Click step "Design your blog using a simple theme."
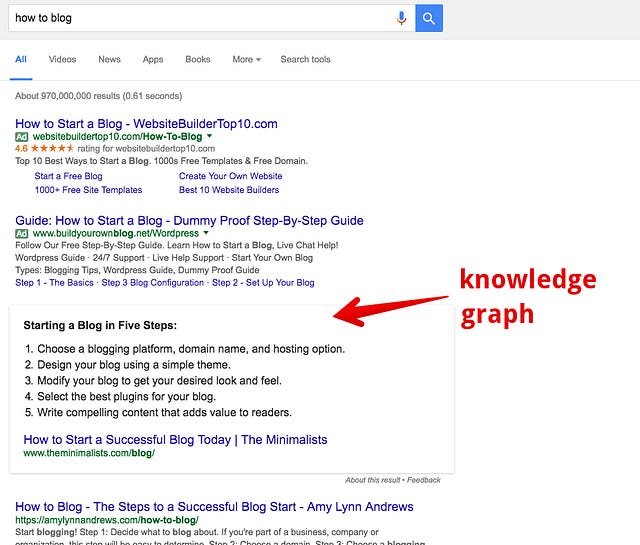 pyautogui.click(x=134, y=365)
